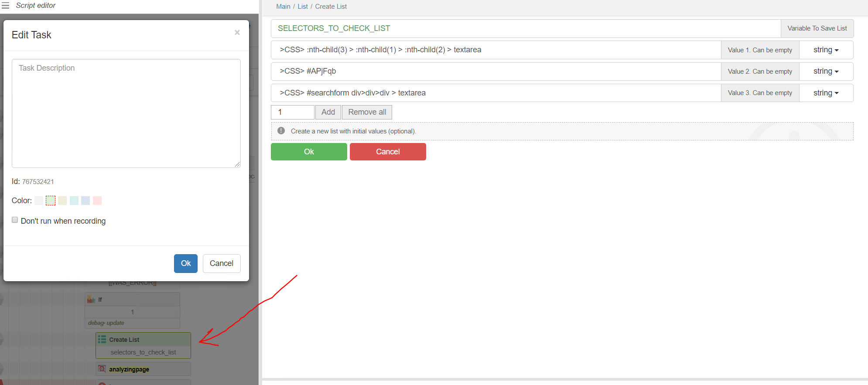Click the analyzingpage action icon
Image resolution: width=868 pixels, height=385 pixels.
pos(102,369)
